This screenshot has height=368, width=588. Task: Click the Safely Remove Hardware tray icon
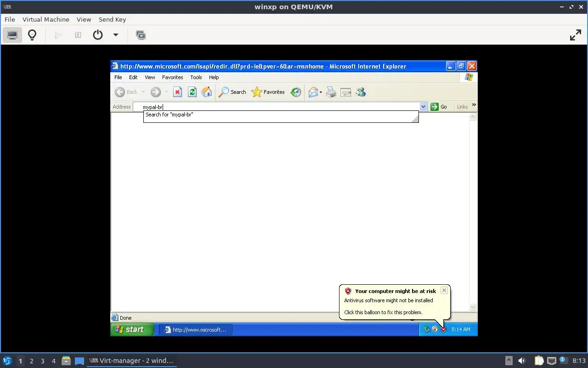coord(426,329)
